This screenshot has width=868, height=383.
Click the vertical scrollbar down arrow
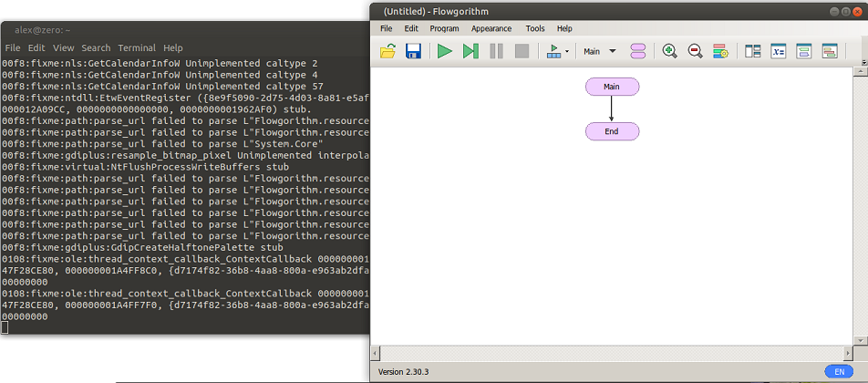(861, 341)
